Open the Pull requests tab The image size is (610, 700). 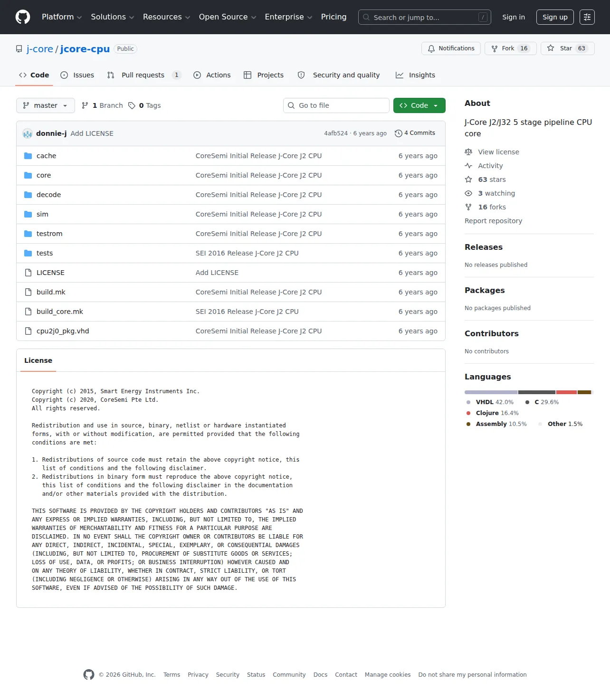144,75
